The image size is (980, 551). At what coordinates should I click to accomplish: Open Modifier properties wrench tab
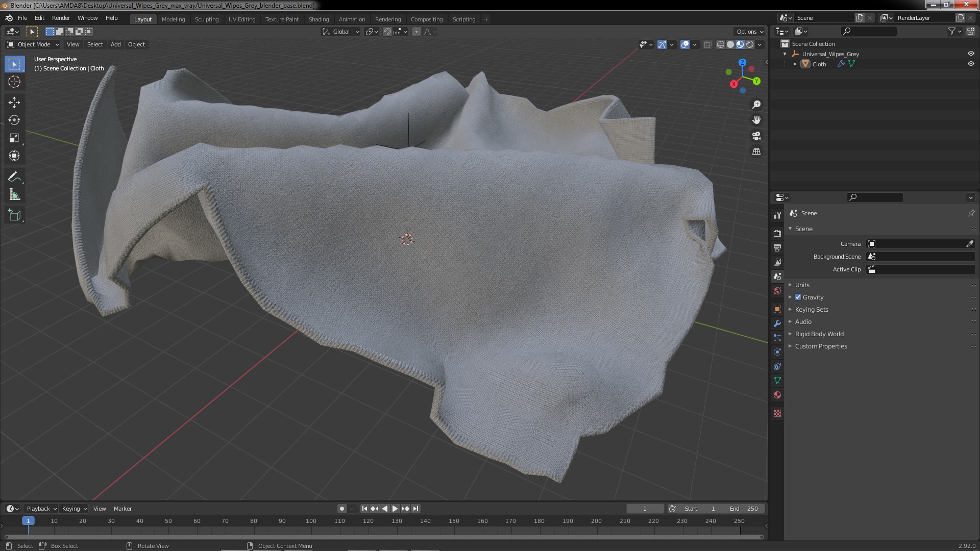tap(777, 323)
